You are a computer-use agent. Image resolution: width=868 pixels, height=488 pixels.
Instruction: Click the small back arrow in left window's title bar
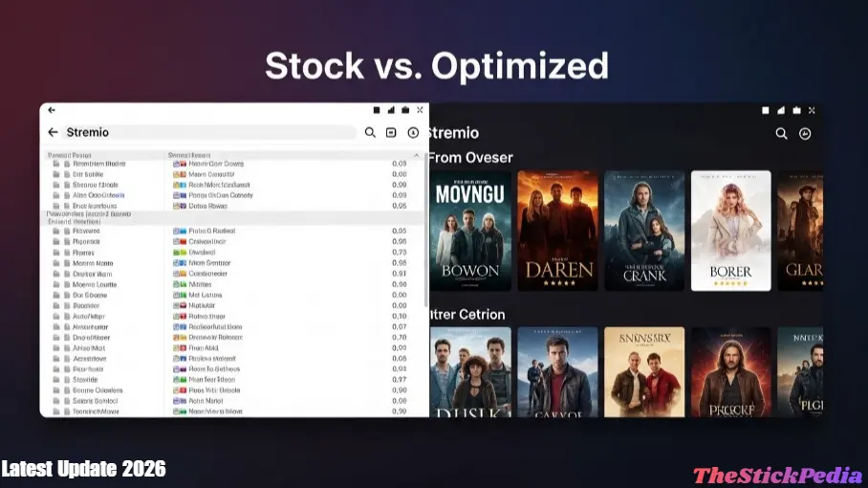point(52,110)
